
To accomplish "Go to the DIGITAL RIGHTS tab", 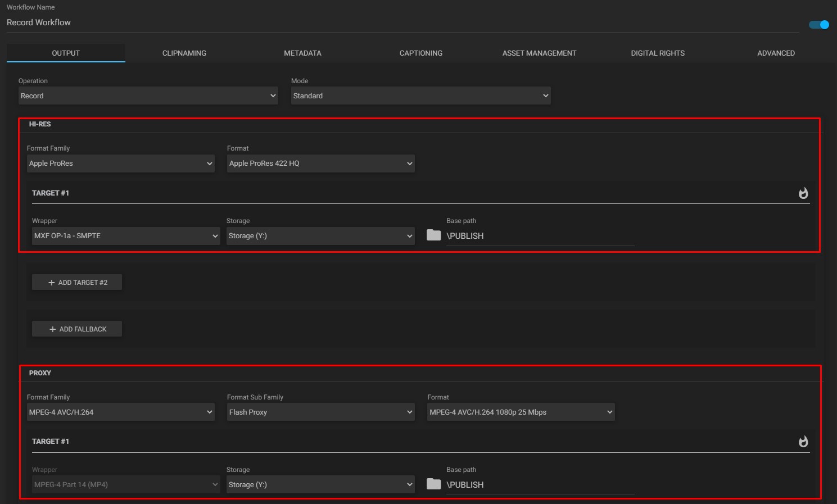I will tap(658, 53).
